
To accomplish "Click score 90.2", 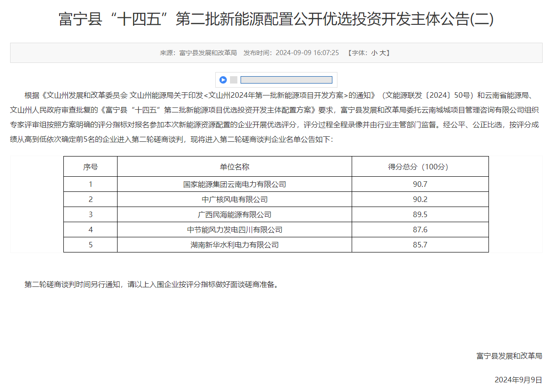I will pyautogui.click(x=420, y=200).
